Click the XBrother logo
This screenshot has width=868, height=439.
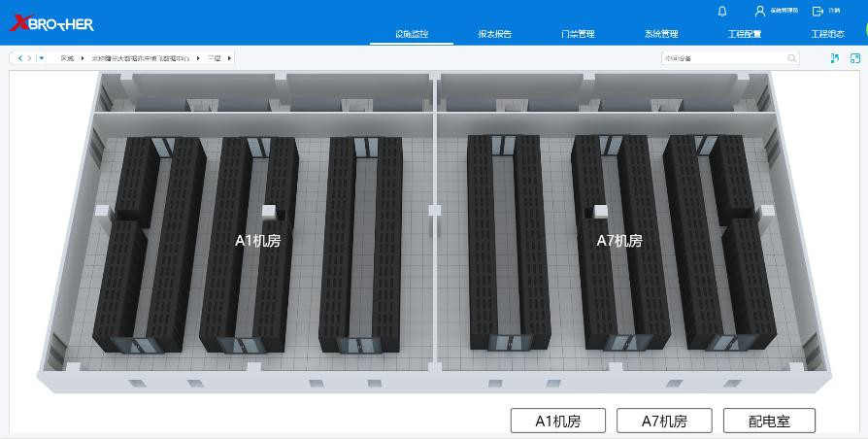click(51, 22)
